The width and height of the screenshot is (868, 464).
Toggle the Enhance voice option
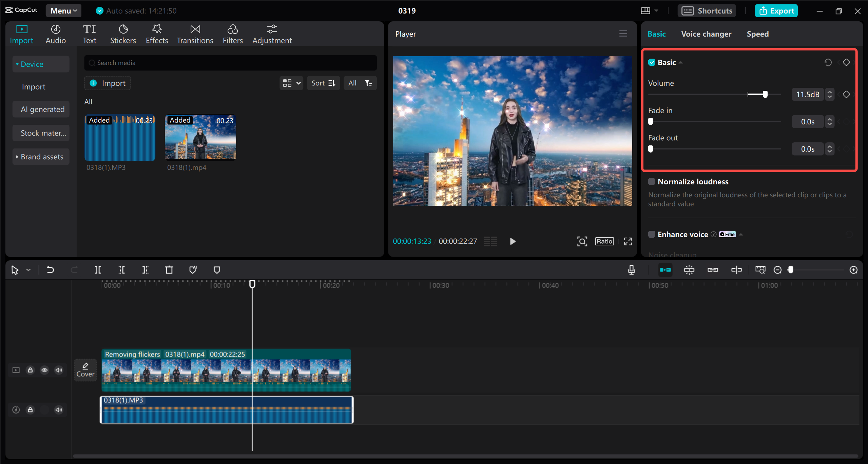(x=652, y=234)
